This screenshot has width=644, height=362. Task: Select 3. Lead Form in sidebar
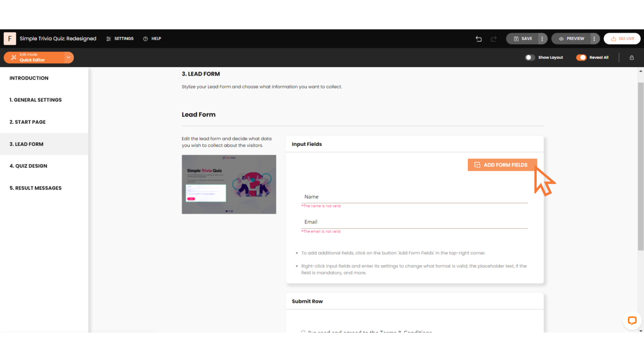pyautogui.click(x=44, y=144)
